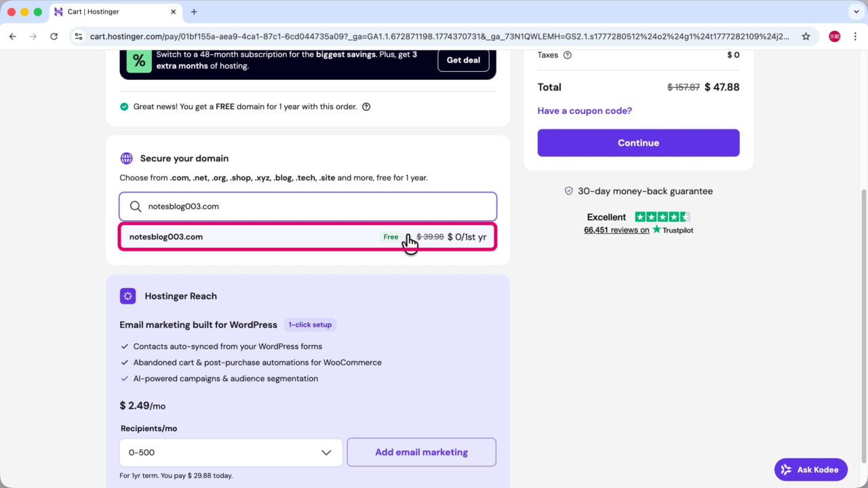Close the Cart | Hostinger tab
This screenshot has width=868, height=488.
(x=174, y=12)
